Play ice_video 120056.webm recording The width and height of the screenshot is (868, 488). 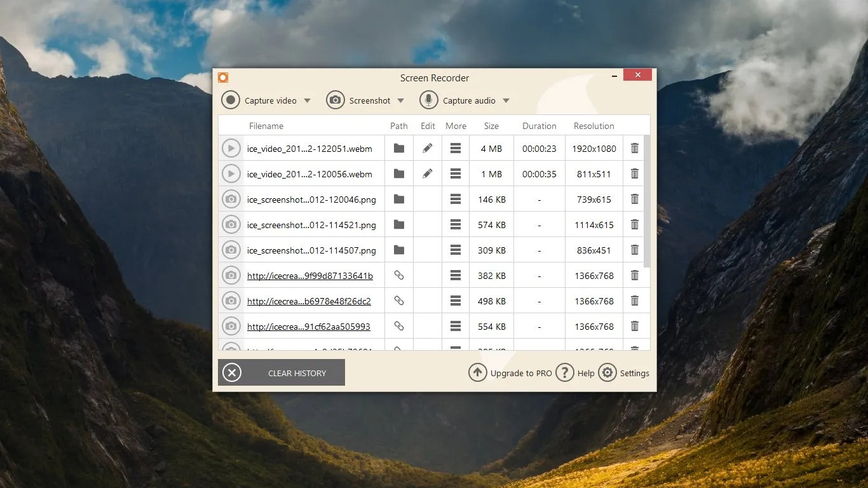point(231,174)
